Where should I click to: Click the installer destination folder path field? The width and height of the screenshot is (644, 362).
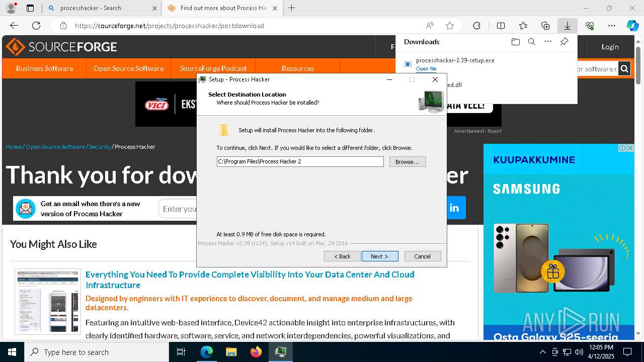click(x=300, y=161)
